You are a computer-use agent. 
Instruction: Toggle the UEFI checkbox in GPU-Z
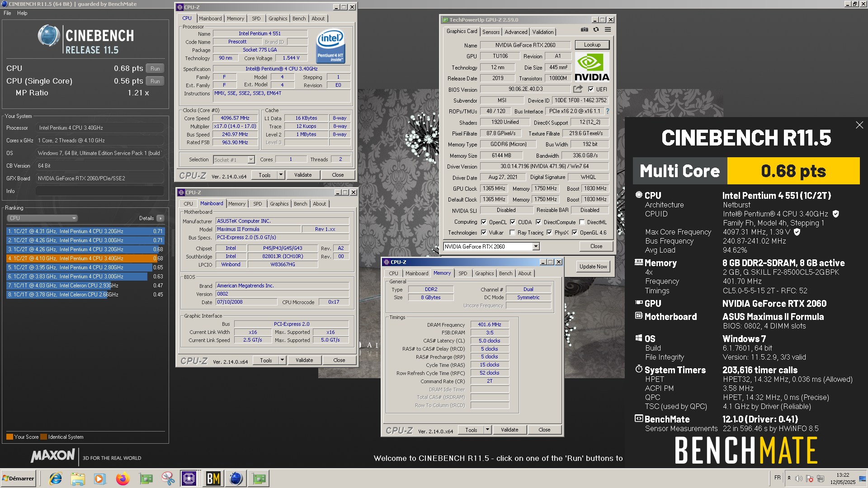(590, 89)
